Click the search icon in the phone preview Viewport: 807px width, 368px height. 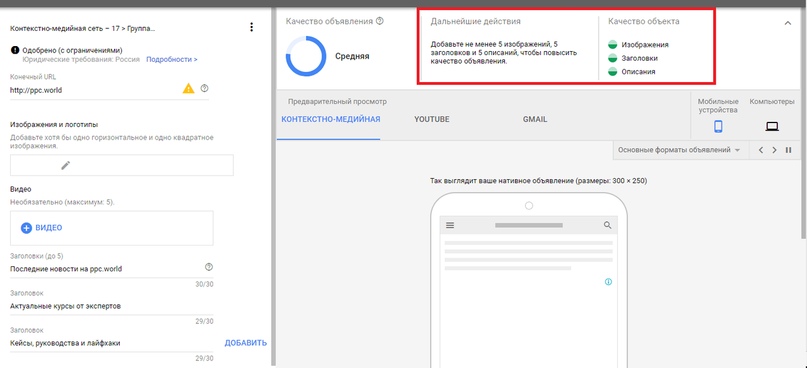point(607,225)
